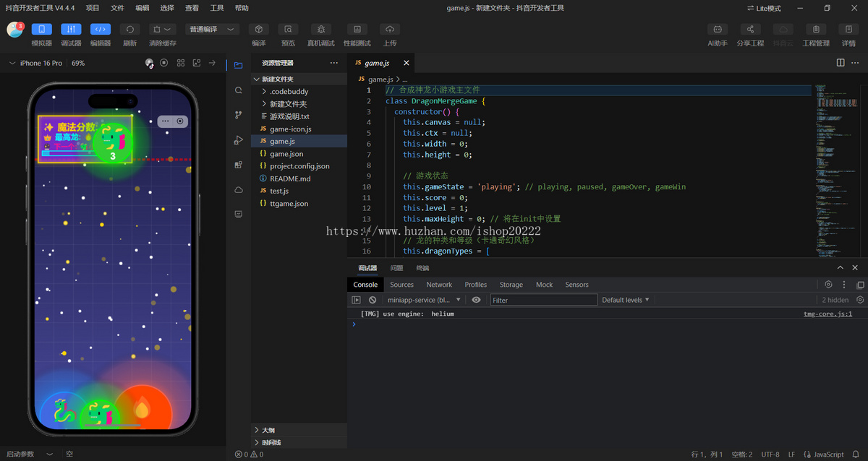
Task: Click the 性能测试 performance test icon
Action: [357, 30]
